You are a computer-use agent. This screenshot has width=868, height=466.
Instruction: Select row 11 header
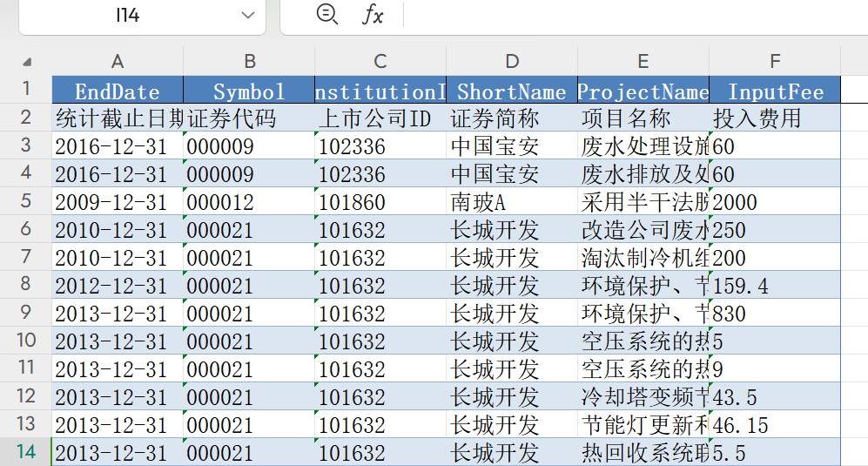tap(26, 368)
